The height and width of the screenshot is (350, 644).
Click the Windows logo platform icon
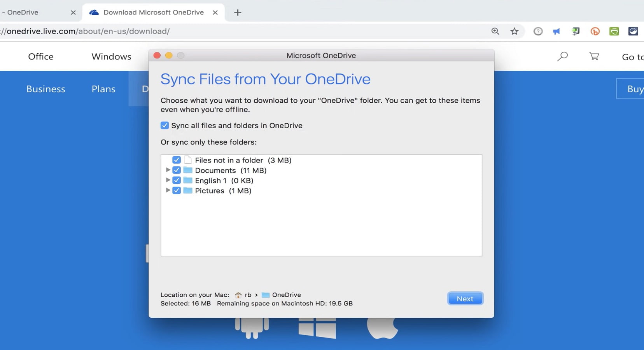(x=317, y=328)
